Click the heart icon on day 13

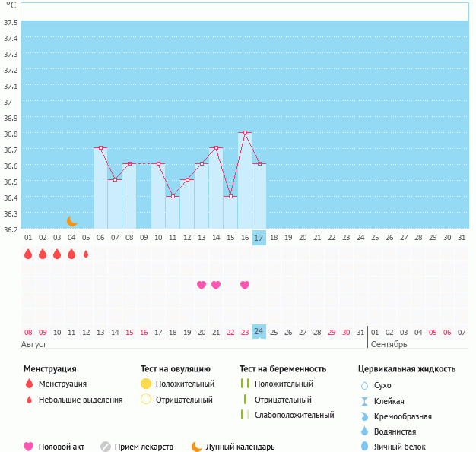(x=202, y=285)
